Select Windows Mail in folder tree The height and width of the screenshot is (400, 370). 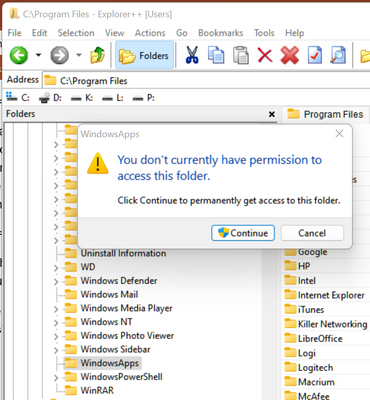101,294
